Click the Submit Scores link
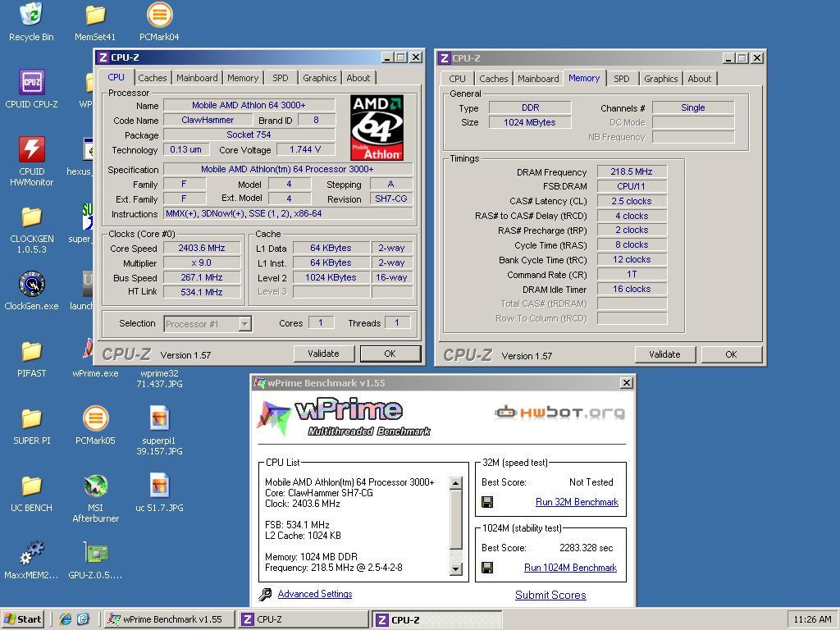Viewport: 840px width, 630px height. (550, 596)
